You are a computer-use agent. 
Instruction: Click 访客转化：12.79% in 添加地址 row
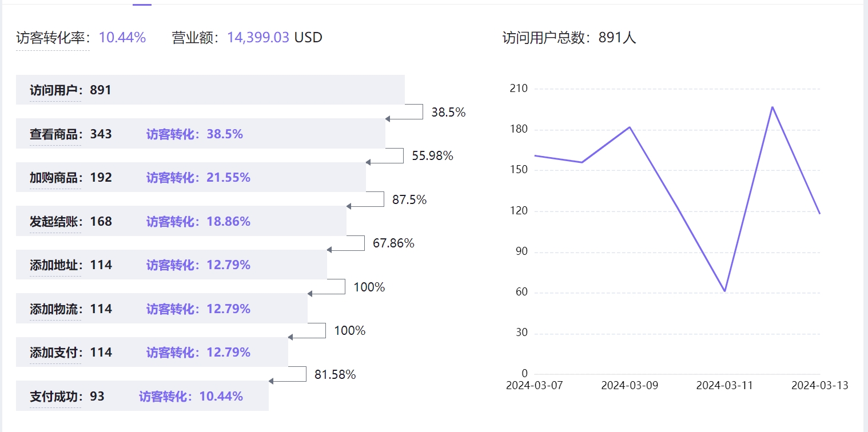coord(198,265)
